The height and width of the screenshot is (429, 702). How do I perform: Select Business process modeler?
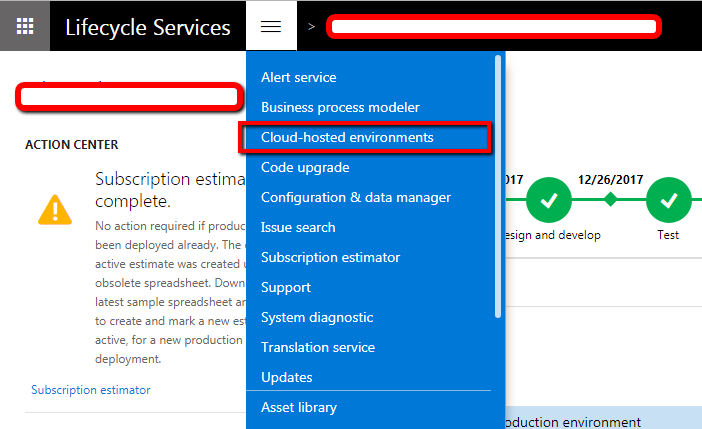(340, 107)
